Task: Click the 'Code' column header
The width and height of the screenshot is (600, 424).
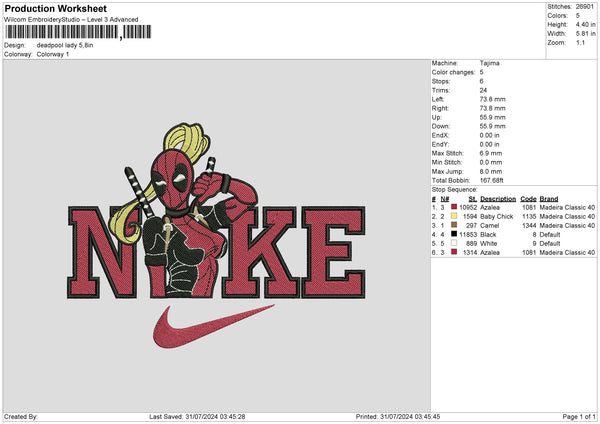Action: pyautogui.click(x=528, y=199)
